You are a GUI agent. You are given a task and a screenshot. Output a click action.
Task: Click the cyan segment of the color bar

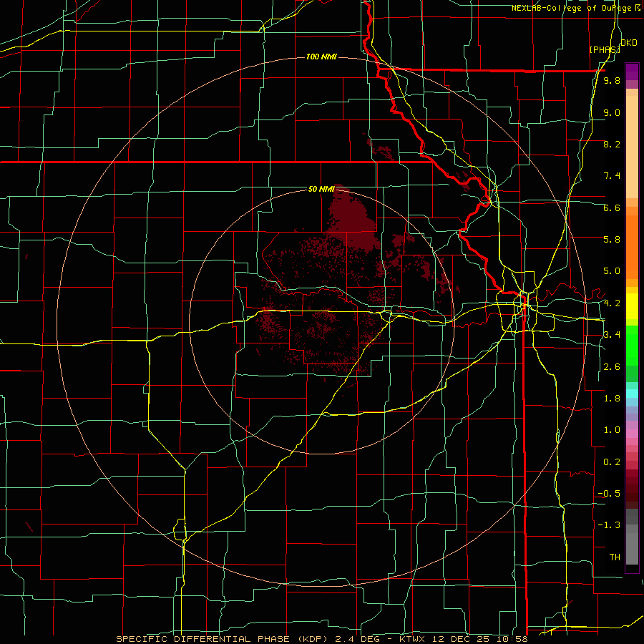pyautogui.click(x=632, y=394)
